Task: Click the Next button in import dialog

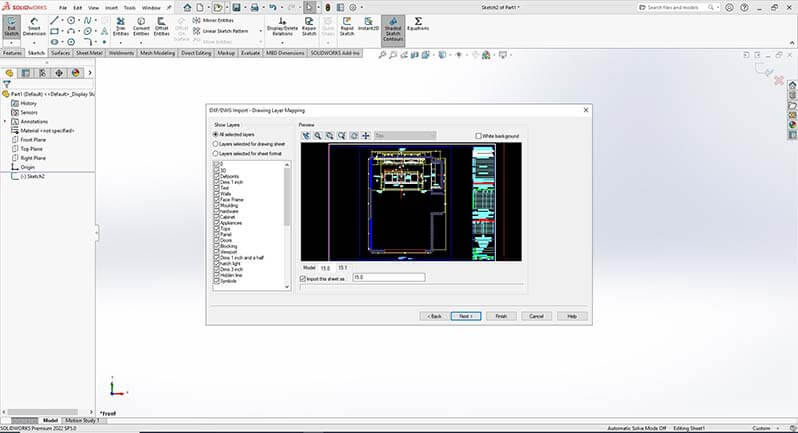Action: coord(466,316)
